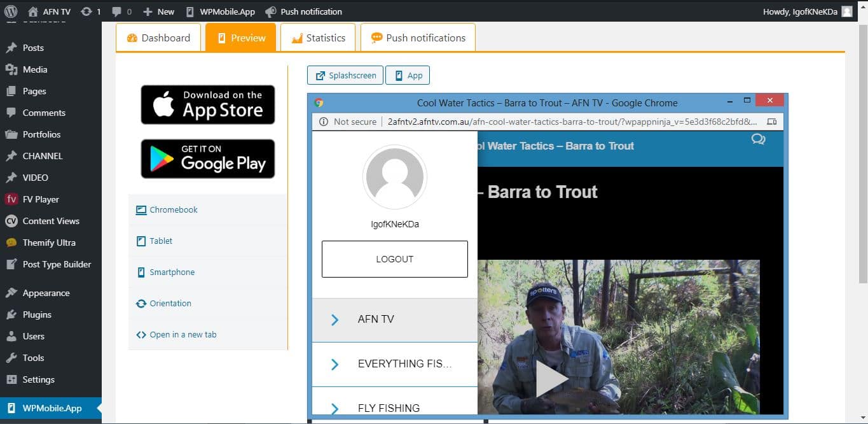Select Smartphone preview device
Viewport: 868px width, 424px height.
pos(208,272)
